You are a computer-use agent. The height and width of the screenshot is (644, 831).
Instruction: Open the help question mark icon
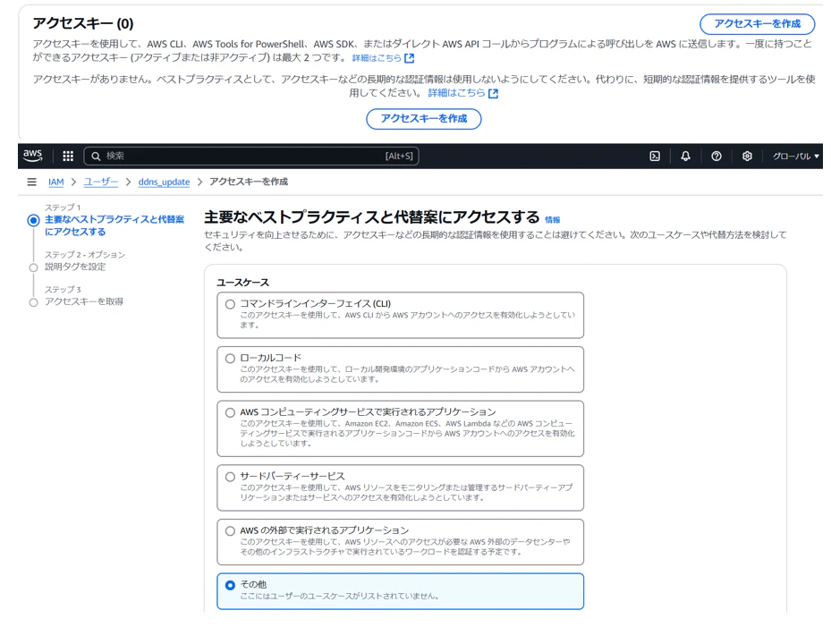[x=716, y=156]
